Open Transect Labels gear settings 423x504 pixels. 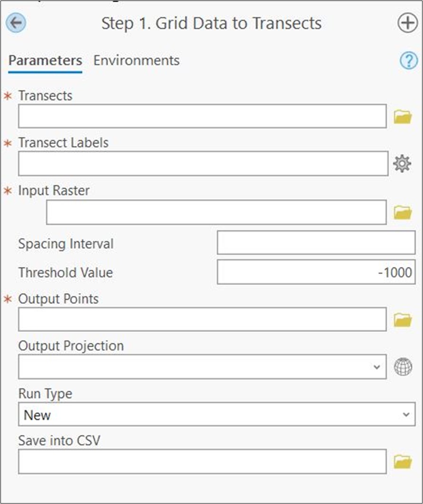tap(402, 164)
